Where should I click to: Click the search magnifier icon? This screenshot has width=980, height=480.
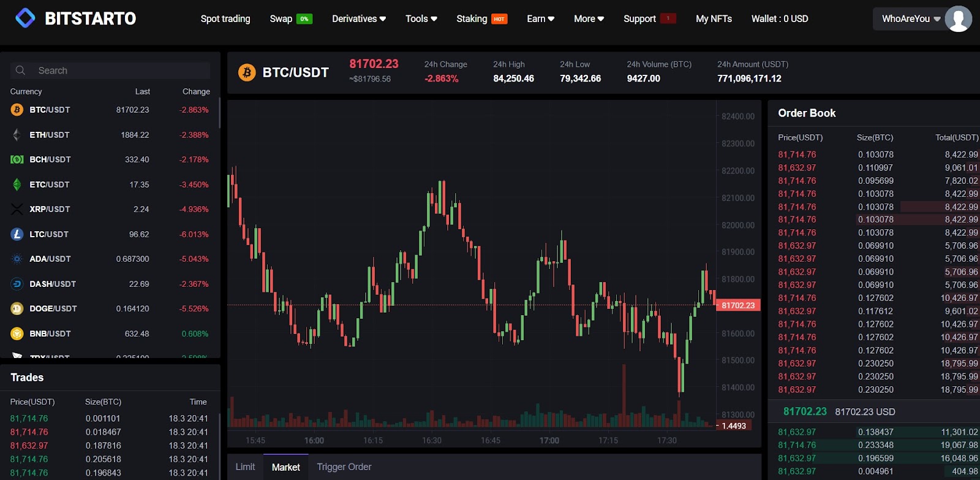click(x=20, y=70)
